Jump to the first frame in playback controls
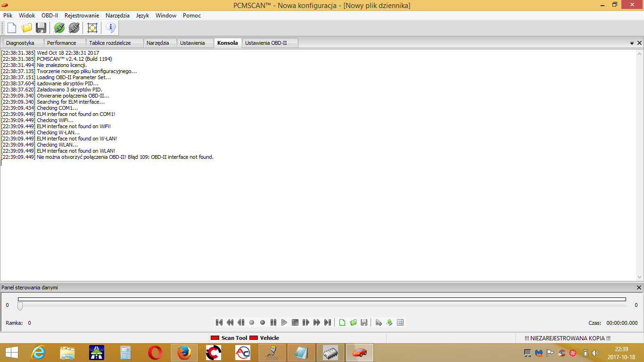 coord(219,322)
